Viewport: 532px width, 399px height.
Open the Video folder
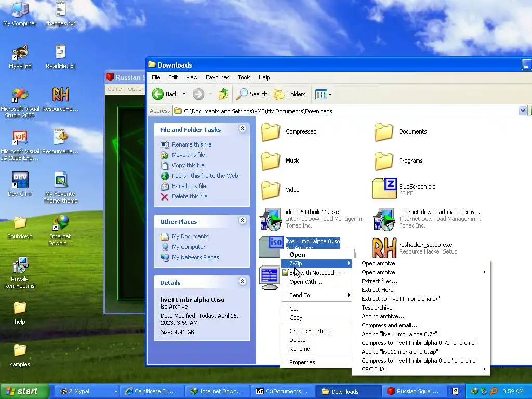(281, 190)
